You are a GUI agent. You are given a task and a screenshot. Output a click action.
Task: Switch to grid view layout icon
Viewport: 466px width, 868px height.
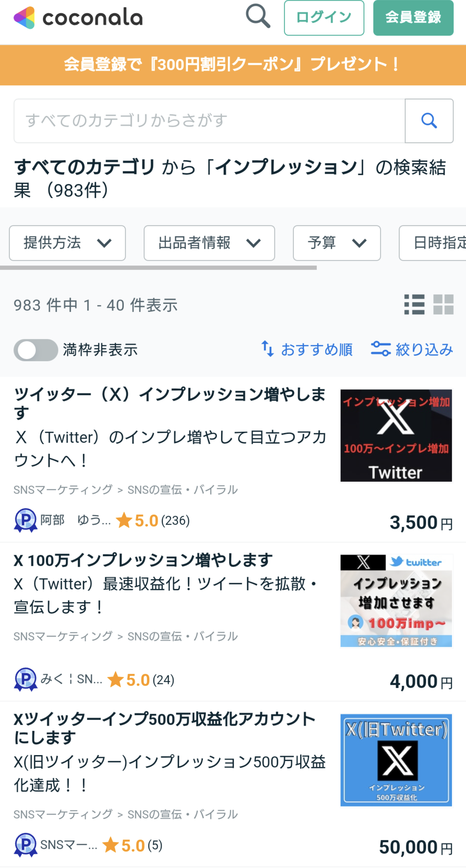(x=443, y=305)
